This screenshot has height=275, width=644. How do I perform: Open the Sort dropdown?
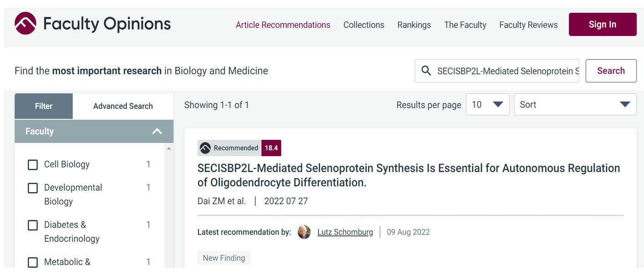point(575,105)
